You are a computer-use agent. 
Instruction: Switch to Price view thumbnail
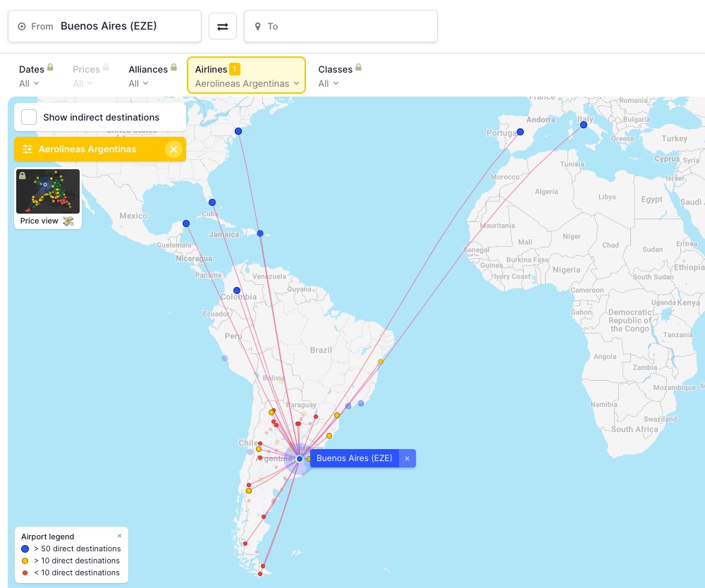[48, 197]
